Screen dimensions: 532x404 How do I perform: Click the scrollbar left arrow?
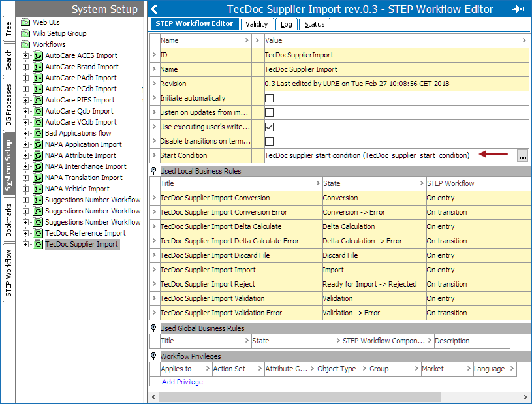(x=153, y=397)
